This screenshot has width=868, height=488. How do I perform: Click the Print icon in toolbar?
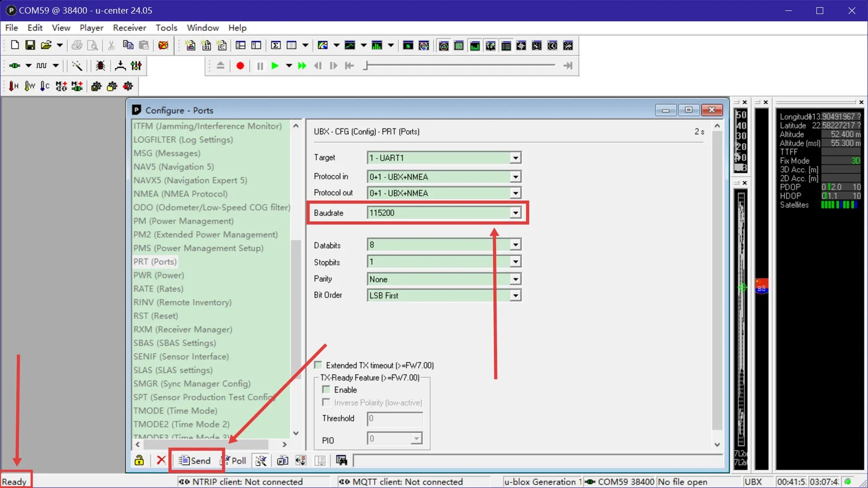coord(77,46)
